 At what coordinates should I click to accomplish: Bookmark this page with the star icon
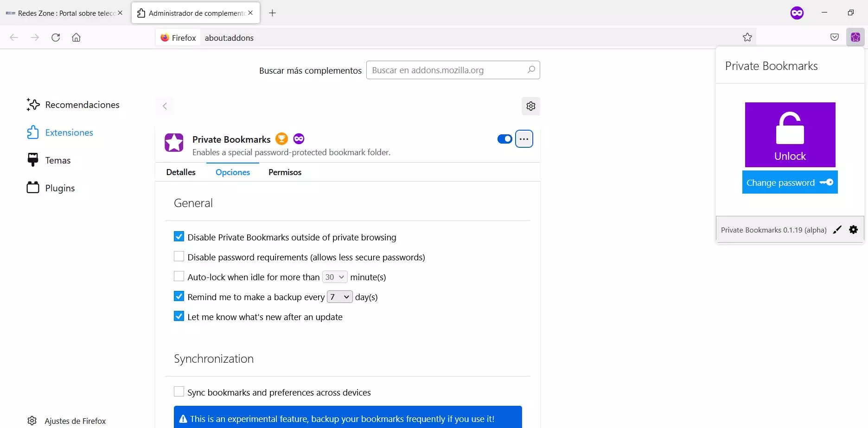tap(747, 38)
